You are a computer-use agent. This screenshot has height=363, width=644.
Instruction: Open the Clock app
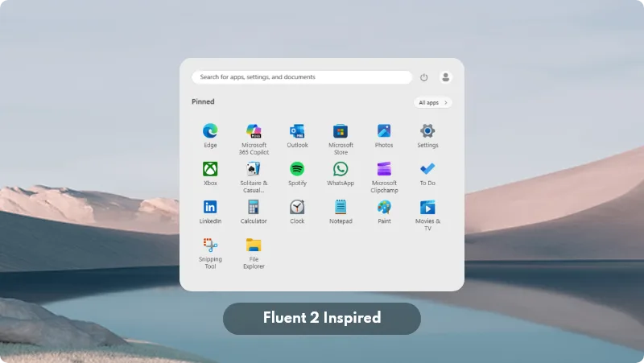pyautogui.click(x=297, y=207)
